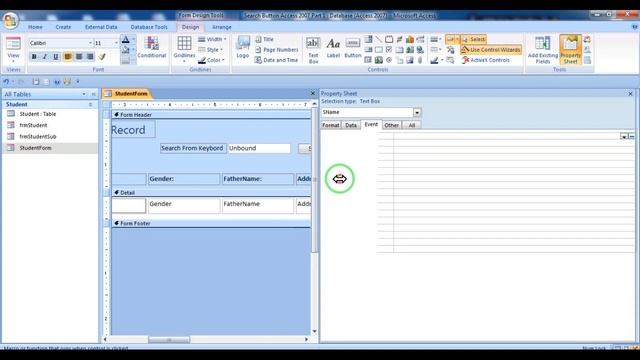Click the Unbound search text box

coord(259,148)
